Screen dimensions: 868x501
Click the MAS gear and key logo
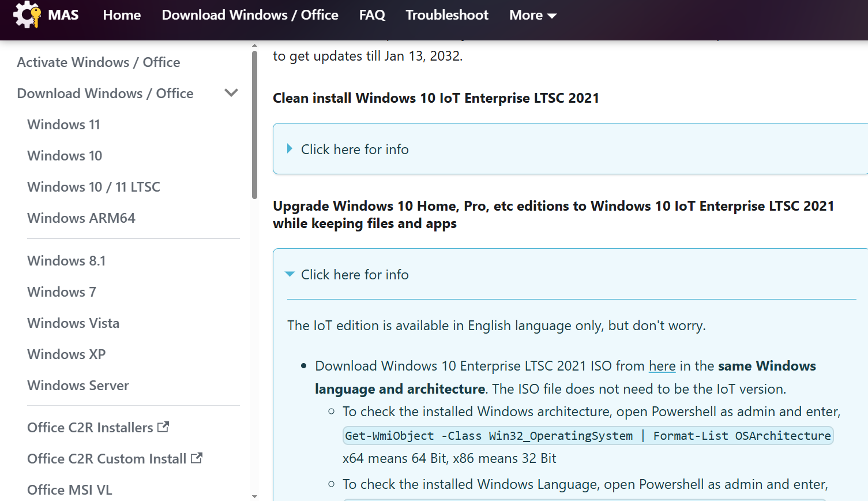pyautogui.click(x=27, y=14)
